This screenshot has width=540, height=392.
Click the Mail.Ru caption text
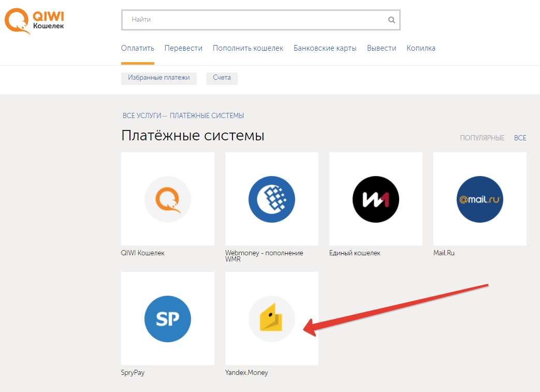444,253
